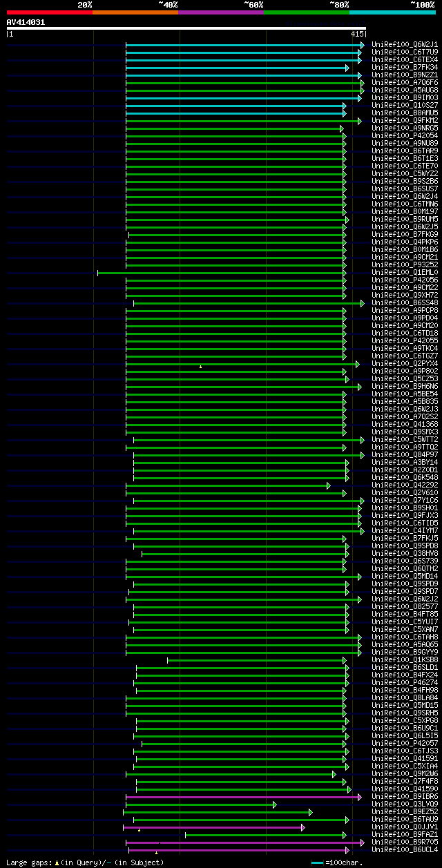442x868 pixels.
Task: Click the gap marker triangle under the UniRef100_Q0JJV1 bar
Action: (140, 830)
